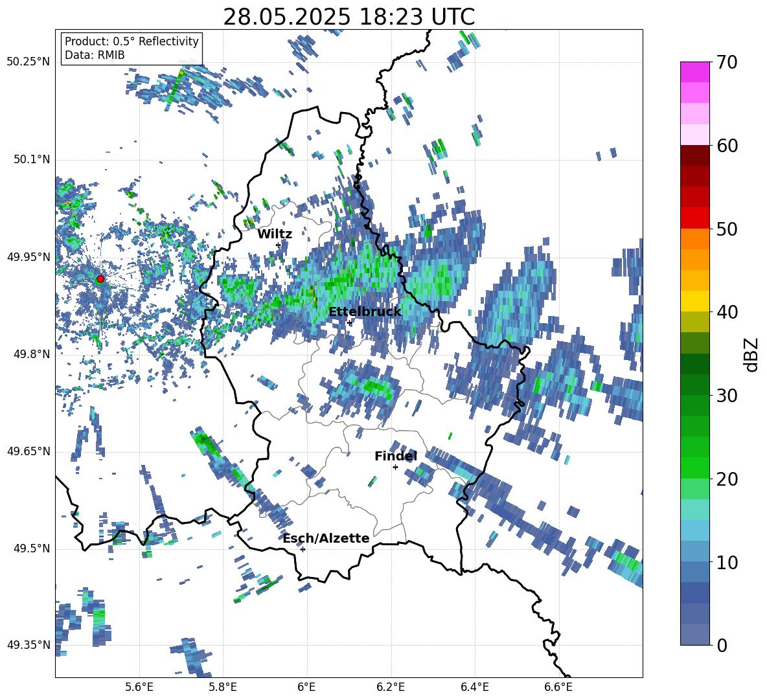Click the 6.4°E longitude label

[x=475, y=687]
